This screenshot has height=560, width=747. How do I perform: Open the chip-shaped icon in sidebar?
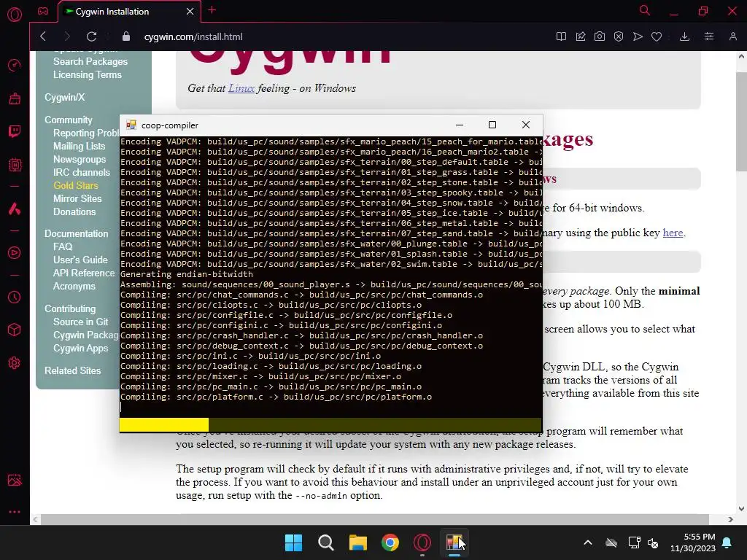click(15, 165)
